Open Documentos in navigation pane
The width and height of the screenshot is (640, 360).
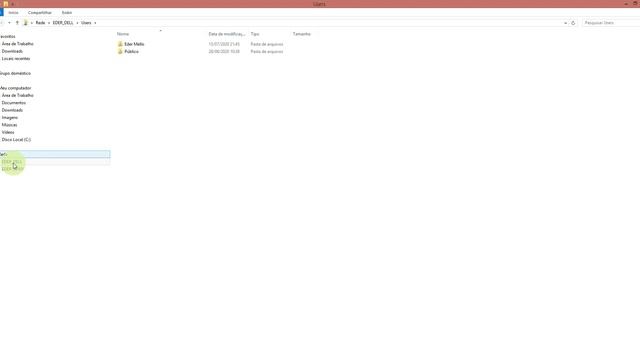pos(13,102)
